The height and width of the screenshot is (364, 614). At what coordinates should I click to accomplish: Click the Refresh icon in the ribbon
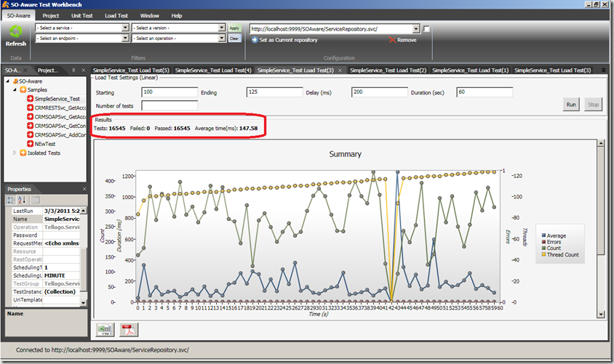pos(16,32)
